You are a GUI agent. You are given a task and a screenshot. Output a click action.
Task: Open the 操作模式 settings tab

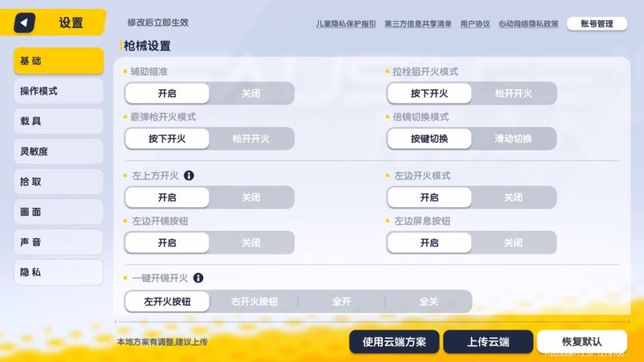point(58,91)
